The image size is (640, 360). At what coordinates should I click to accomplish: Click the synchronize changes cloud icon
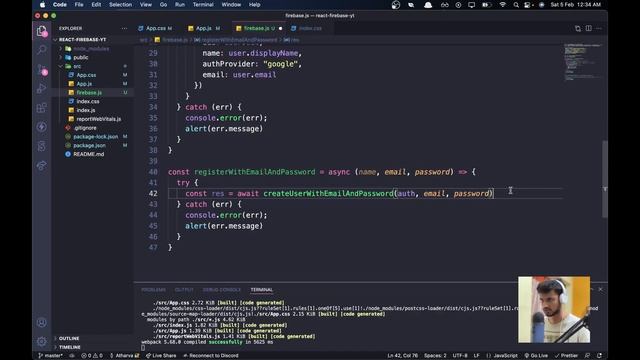click(72, 356)
